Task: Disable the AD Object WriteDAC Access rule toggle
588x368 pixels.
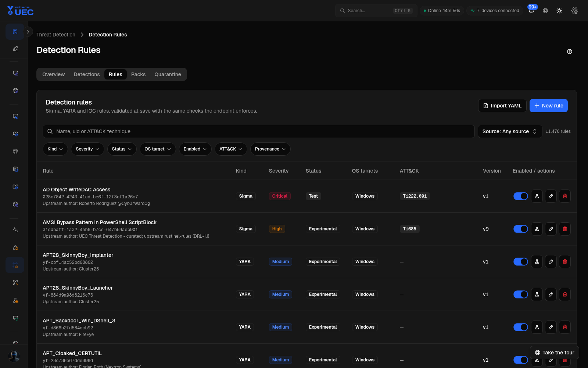Action: click(x=521, y=196)
